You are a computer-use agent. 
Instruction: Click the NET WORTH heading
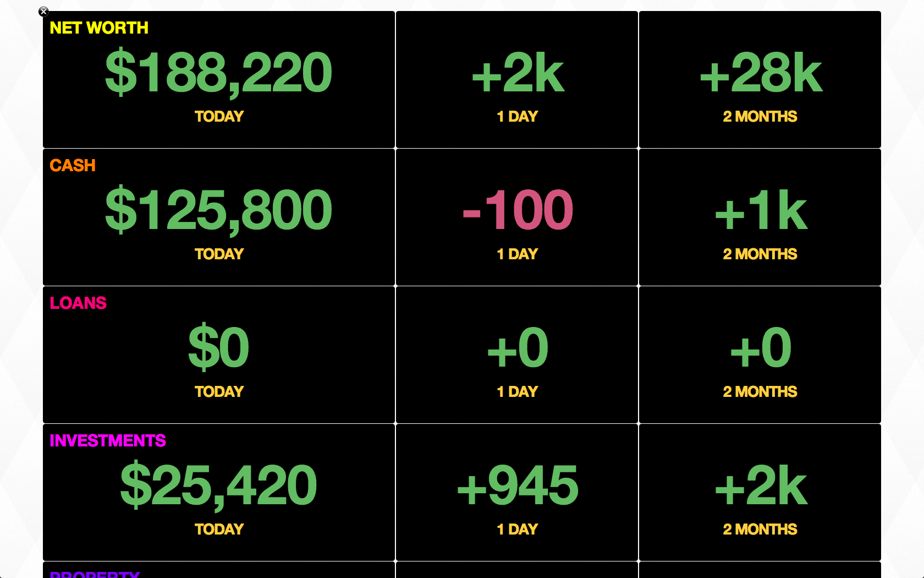[x=99, y=28]
